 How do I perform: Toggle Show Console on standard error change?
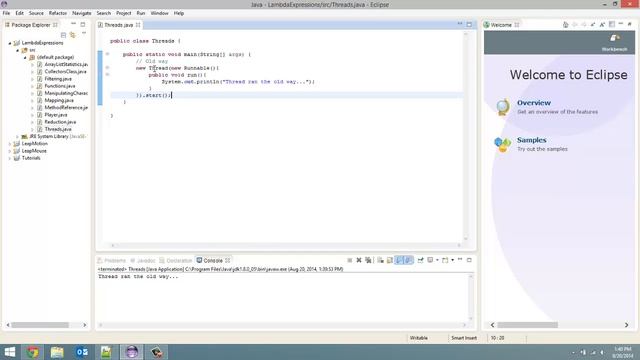point(409,260)
